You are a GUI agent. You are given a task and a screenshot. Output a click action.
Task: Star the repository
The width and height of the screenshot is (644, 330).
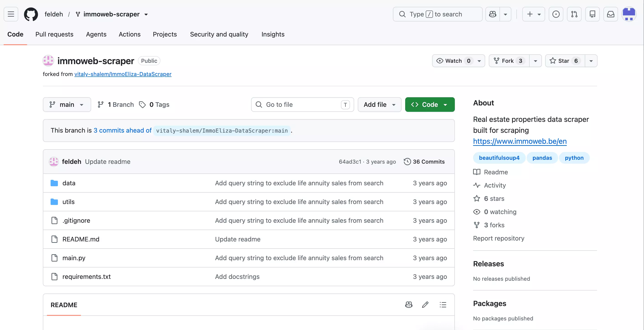pos(565,61)
